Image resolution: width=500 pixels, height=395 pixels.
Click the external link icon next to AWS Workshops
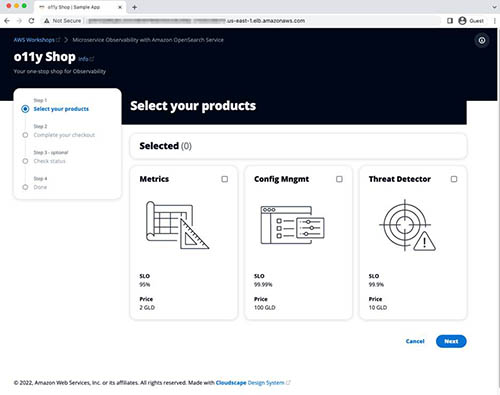coord(58,40)
